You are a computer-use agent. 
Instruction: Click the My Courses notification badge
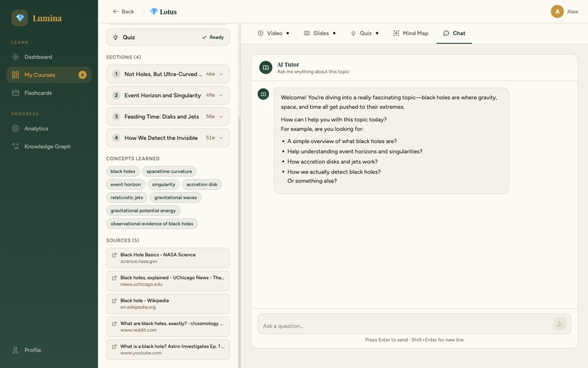[82, 74]
